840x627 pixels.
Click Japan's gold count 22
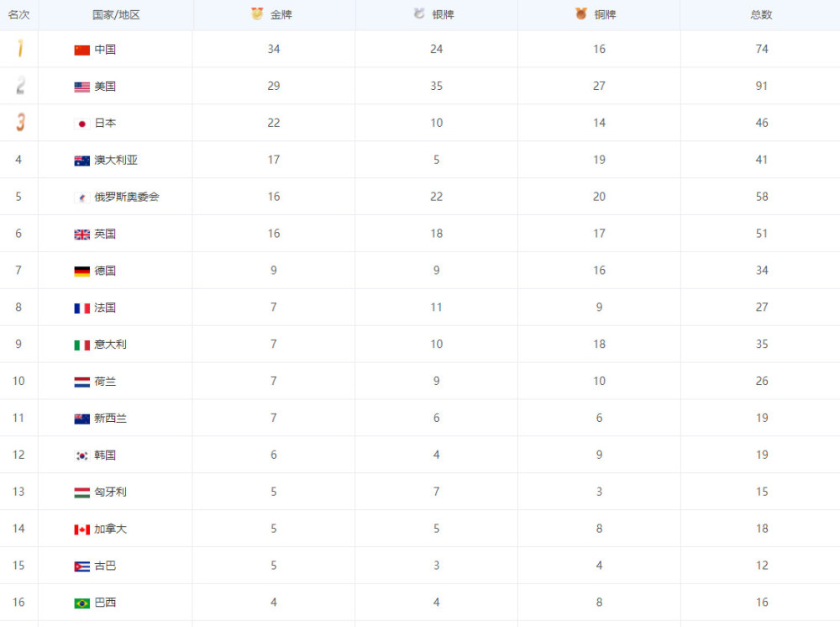[x=274, y=123]
